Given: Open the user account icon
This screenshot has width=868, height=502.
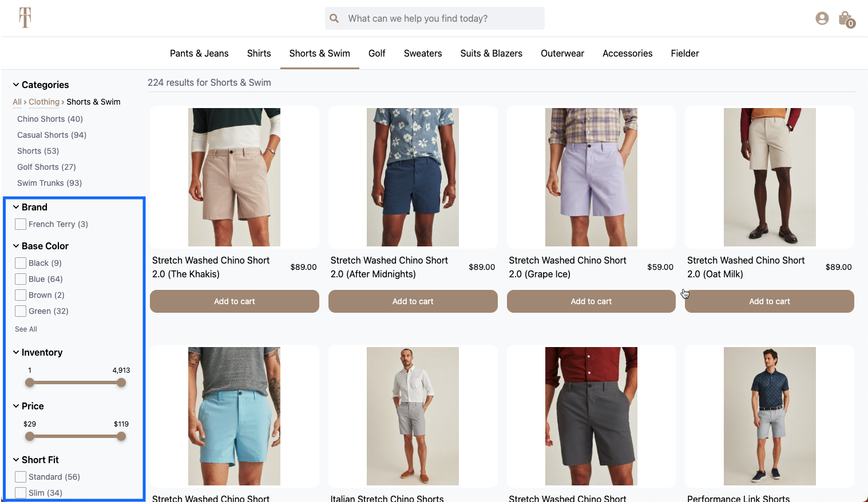Looking at the screenshot, I should (x=822, y=18).
